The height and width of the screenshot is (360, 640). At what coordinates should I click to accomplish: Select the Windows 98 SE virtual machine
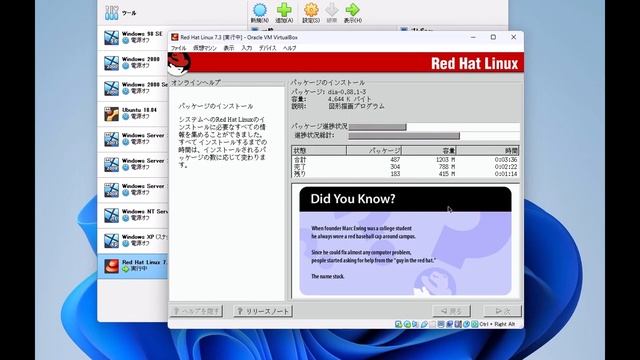[133, 38]
